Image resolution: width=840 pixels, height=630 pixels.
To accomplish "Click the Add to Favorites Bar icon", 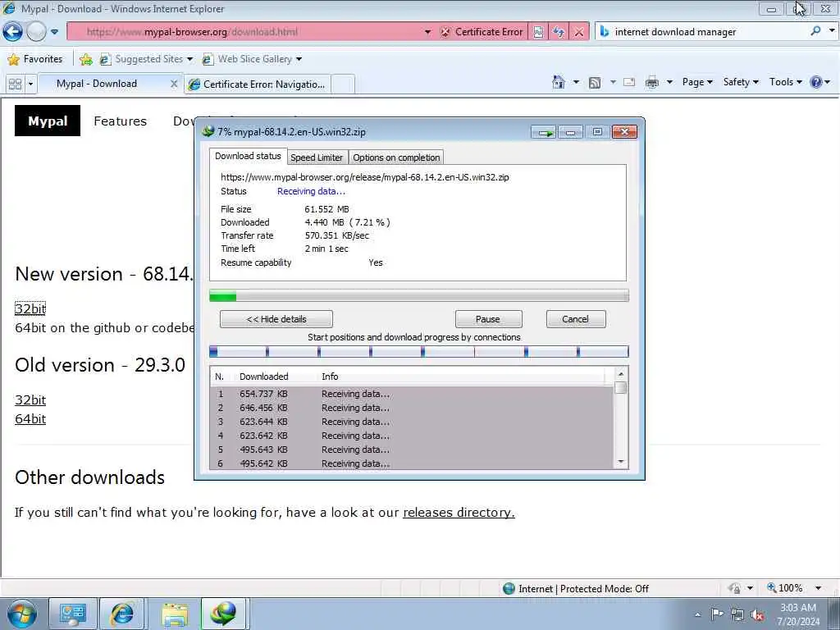I will [x=85, y=59].
